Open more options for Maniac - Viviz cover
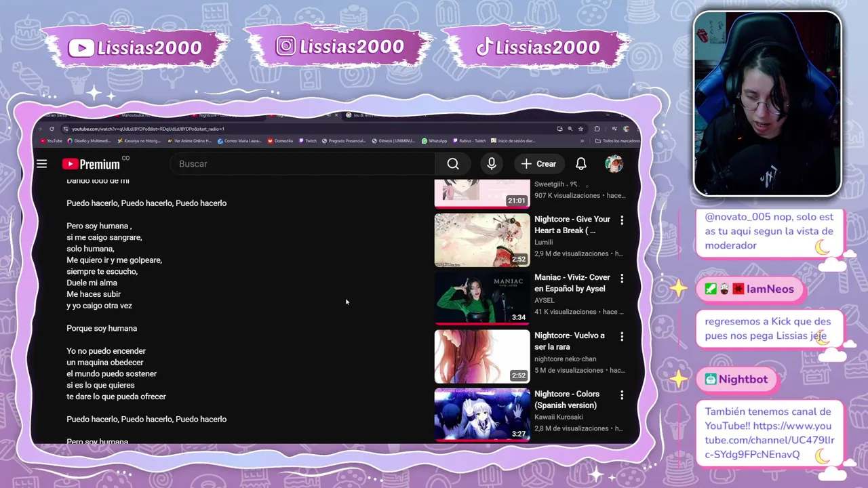This screenshot has height=488, width=868. pyautogui.click(x=622, y=278)
